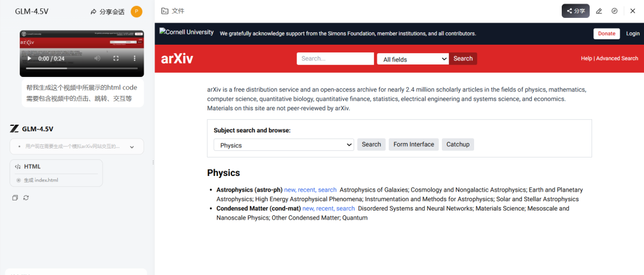Click the GLM-4.5V title at top left
The image size is (644, 275).
[x=32, y=11]
